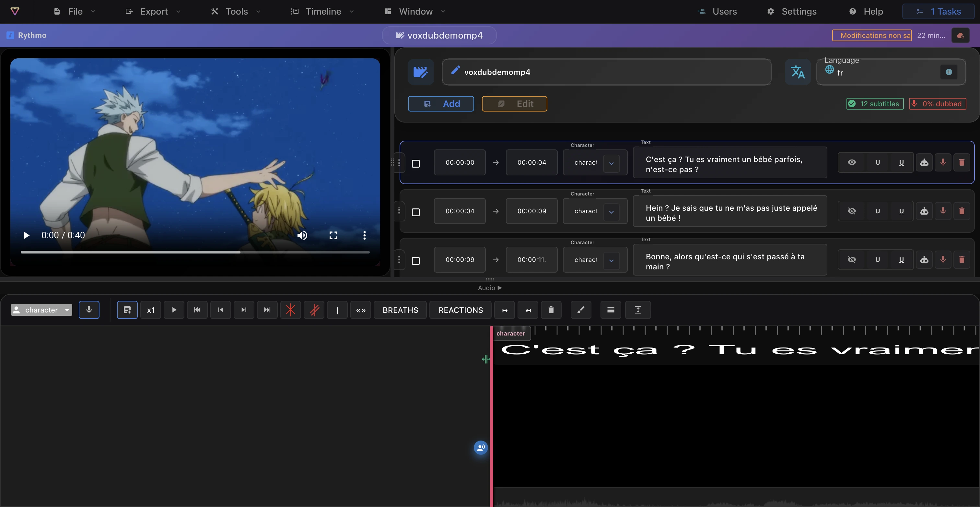Open the character selector in the rythmo toolbar
Viewport: 980px width, 507px height.
coord(41,310)
